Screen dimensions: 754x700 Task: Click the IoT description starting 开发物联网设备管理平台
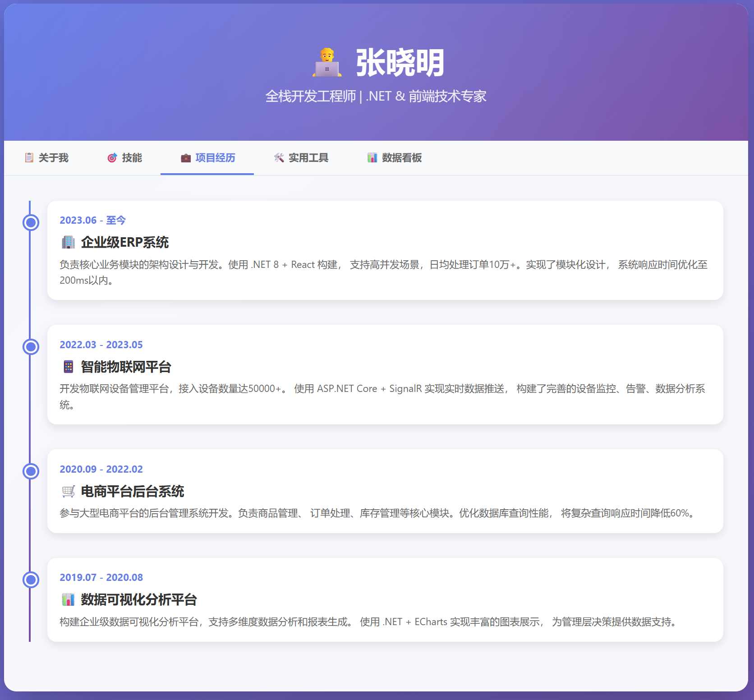[383, 397]
